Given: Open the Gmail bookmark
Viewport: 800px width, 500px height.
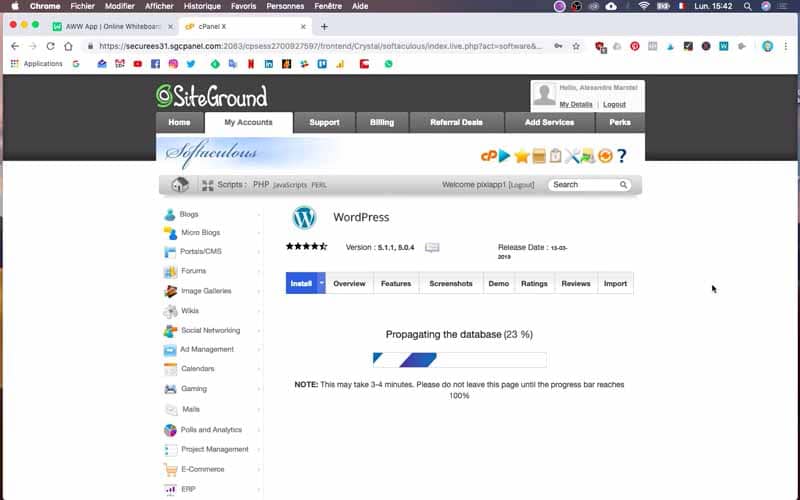Looking at the screenshot, I should click(x=119, y=64).
